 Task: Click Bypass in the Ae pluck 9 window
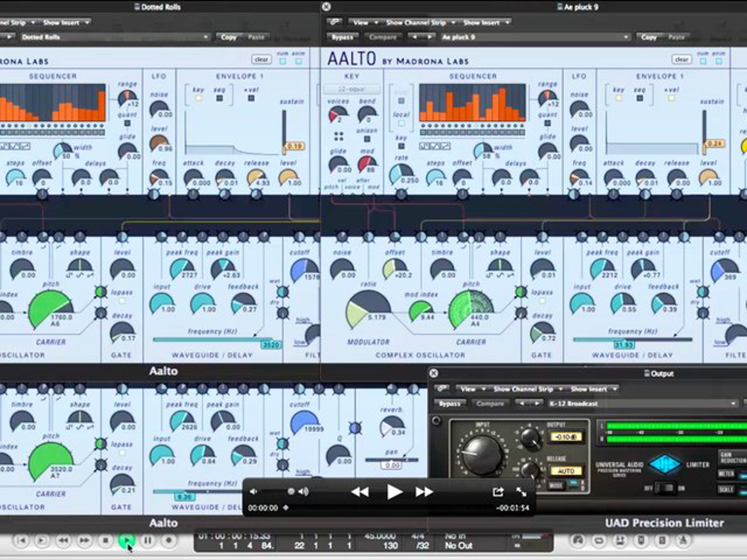pyautogui.click(x=342, y=37)
